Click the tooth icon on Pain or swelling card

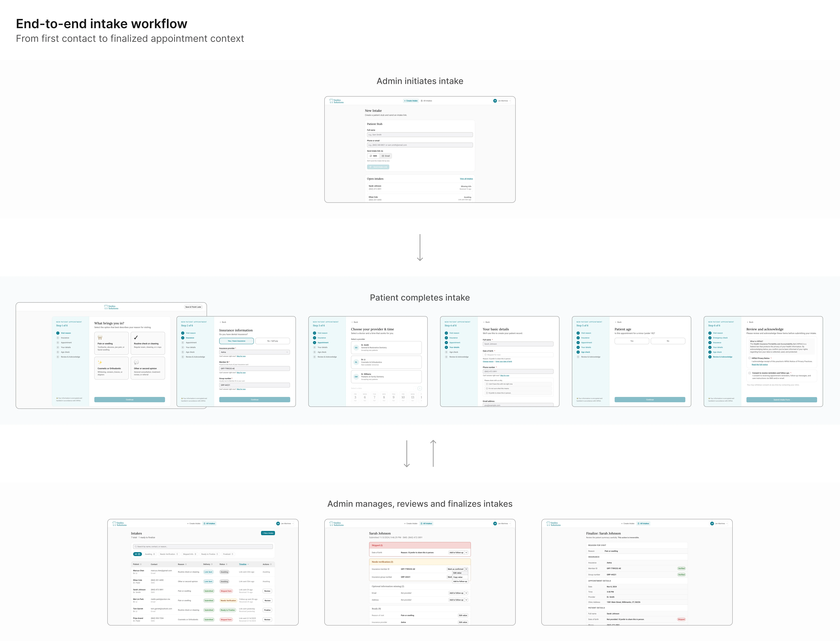(x=100, y=338)
